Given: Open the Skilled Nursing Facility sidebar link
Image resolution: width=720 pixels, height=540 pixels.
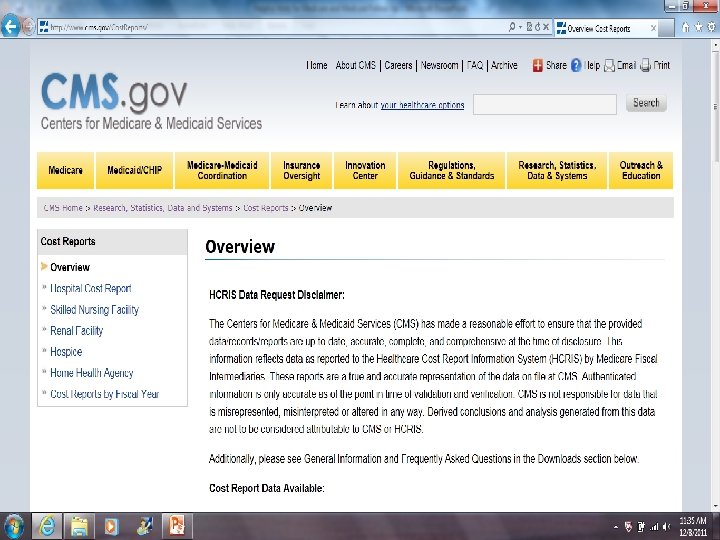Looking at the screenshot, I should tap(94, 309).
